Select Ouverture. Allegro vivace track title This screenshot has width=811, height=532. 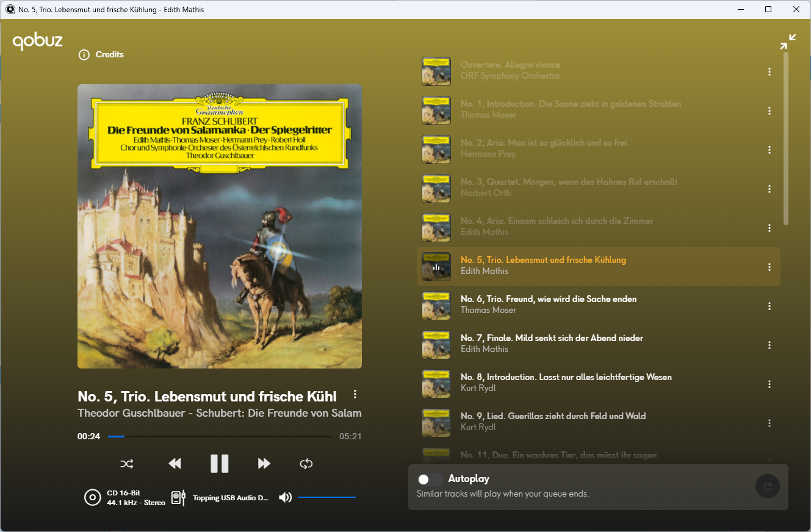510,65
